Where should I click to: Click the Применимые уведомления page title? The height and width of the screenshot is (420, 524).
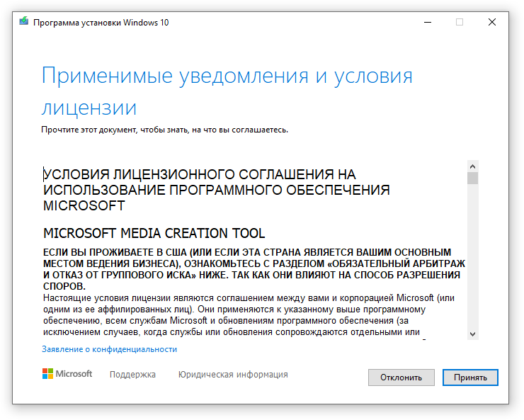(227, 91)
